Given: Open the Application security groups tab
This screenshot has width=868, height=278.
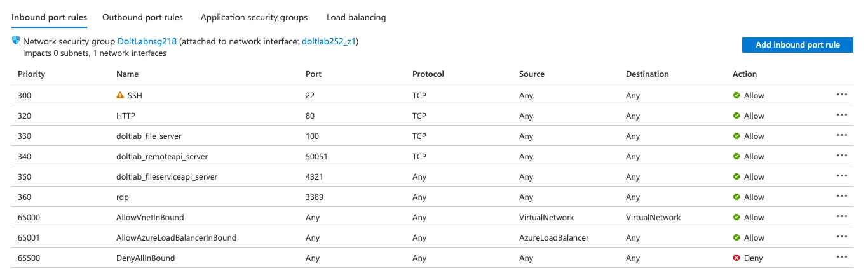Looking at the screenshot, I should click(254, 17).
